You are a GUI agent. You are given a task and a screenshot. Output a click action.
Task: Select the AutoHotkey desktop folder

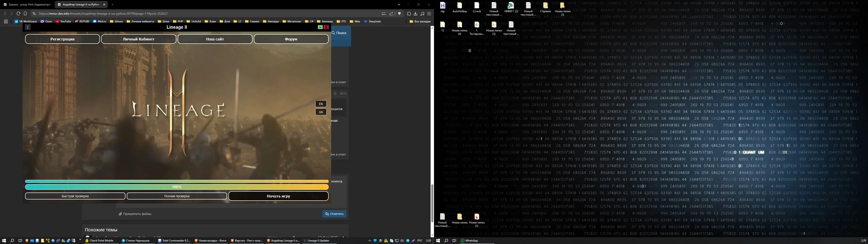[460, 7]
